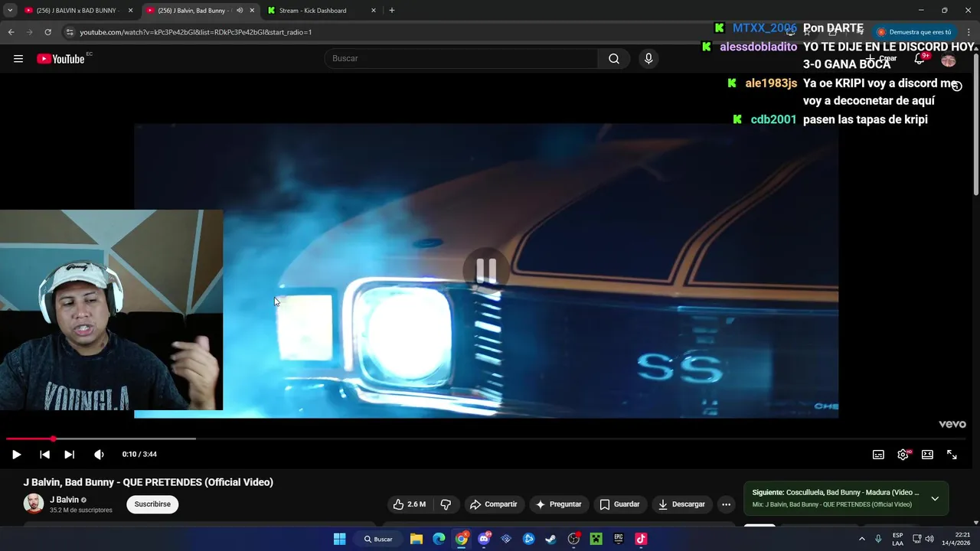The image size is (980, 551).
Task: Open the Windows Start menu
Action: (x=339, y=539)
